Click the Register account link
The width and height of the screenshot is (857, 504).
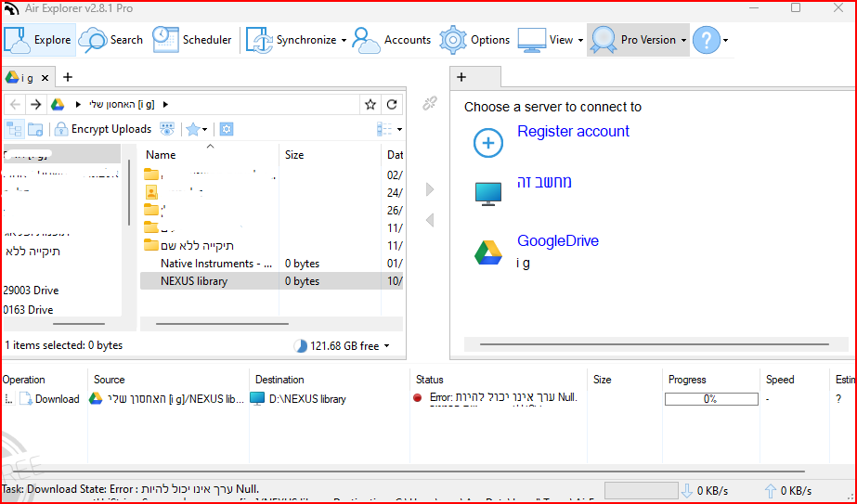[x=573, y=131]
